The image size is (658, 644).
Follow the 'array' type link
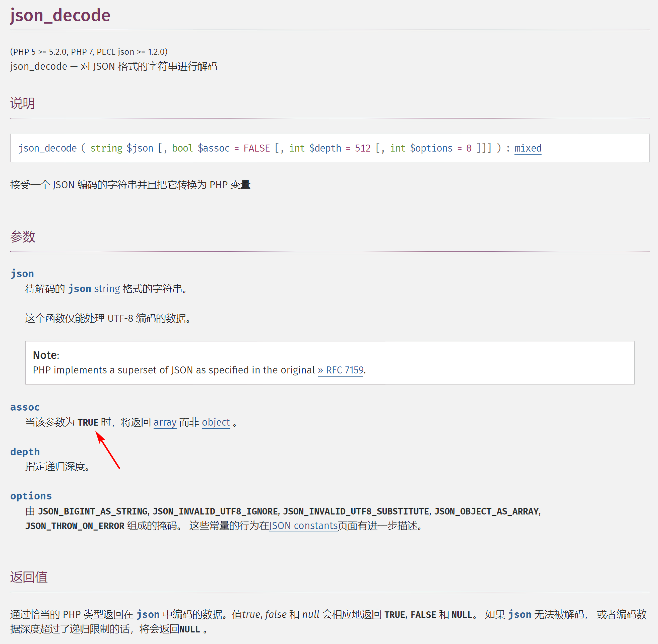click(x=165, y=422)
